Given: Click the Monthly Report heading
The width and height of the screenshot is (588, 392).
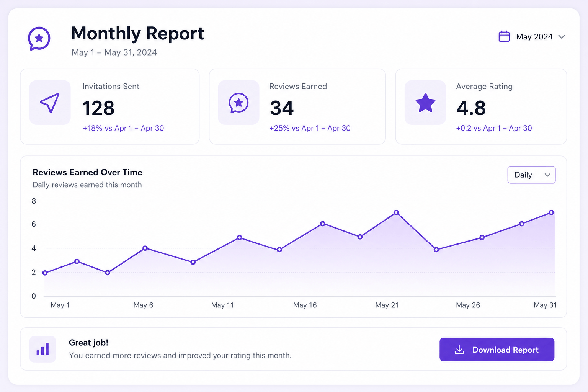Looking at the screenshot, I should pyautogui.click(x=138, y=33).
